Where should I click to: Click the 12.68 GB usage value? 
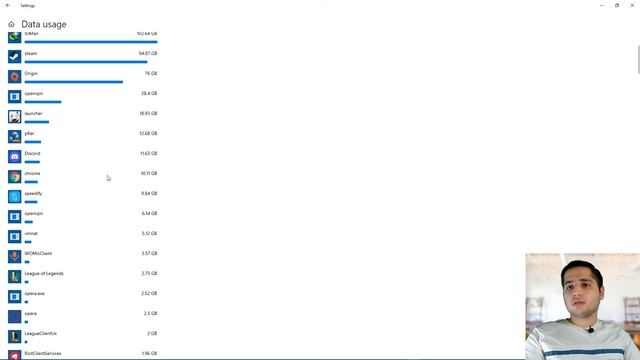(148, 133)
